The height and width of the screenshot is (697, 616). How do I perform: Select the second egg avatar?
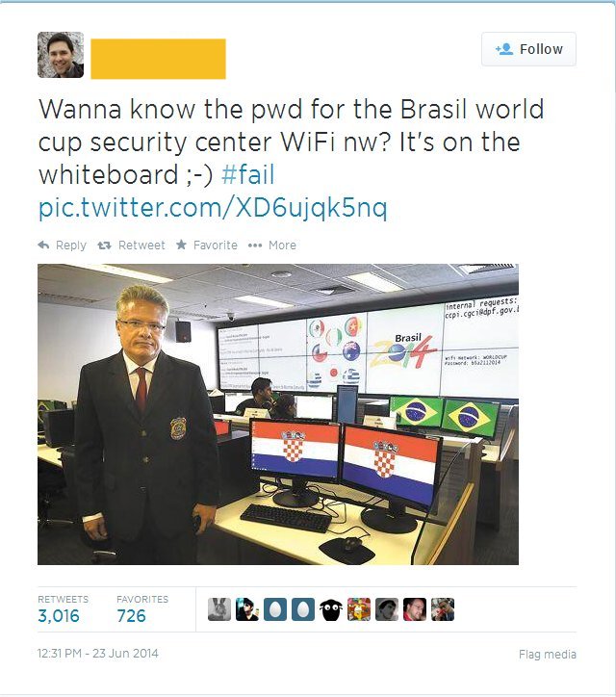click(303, 609)
